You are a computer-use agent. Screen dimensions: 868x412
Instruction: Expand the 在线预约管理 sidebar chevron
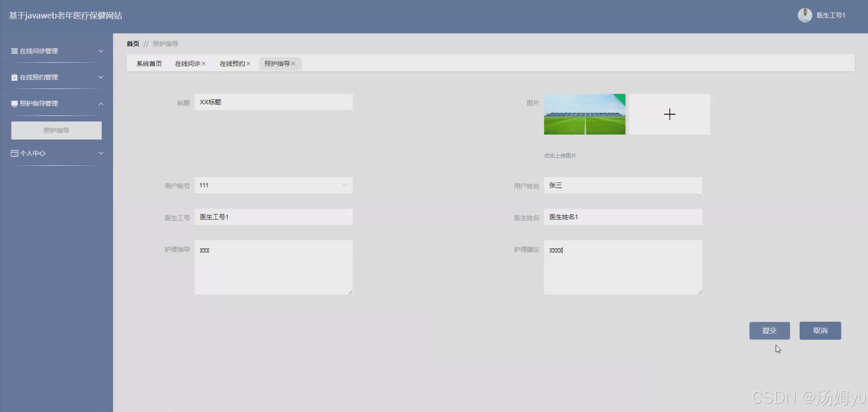(x=101, y=77)
